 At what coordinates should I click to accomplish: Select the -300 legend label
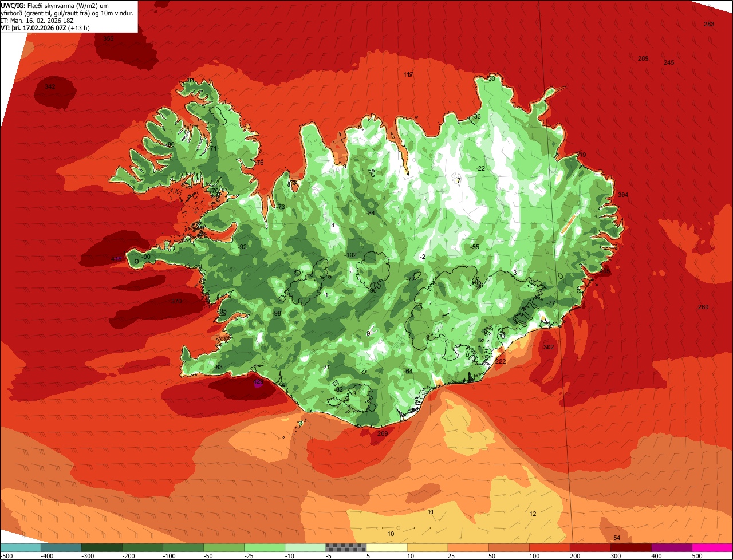pos(89,555)
